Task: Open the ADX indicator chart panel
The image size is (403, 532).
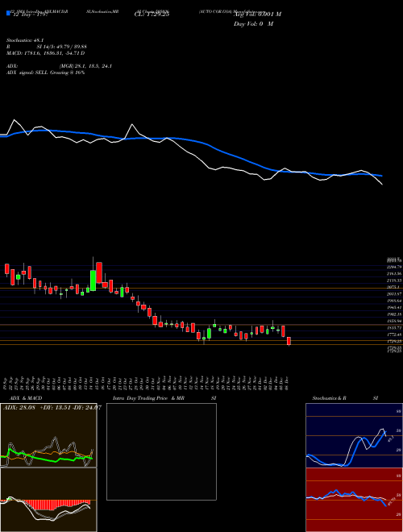Action: coord(48,435)
